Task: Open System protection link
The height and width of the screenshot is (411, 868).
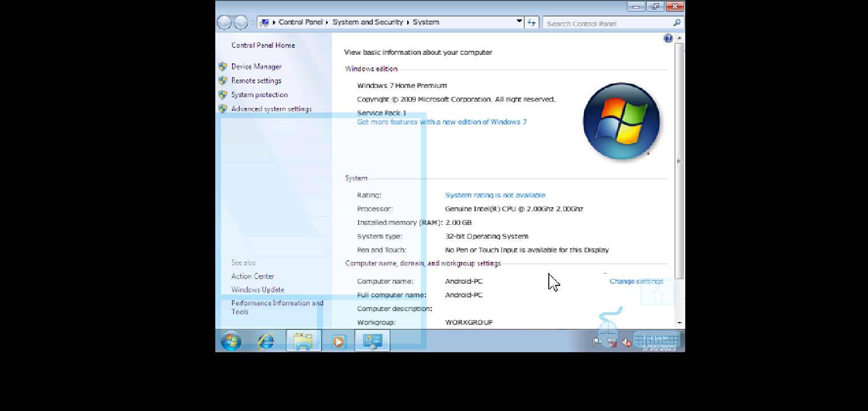Action: pyautogui.click(x=259, y=95)
